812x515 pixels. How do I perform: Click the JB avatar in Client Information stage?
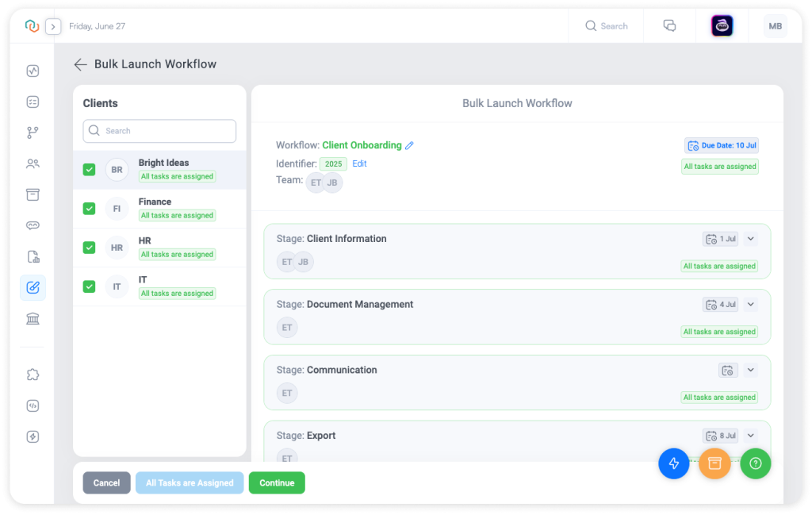pyautogui.click(x=304, y=262)
